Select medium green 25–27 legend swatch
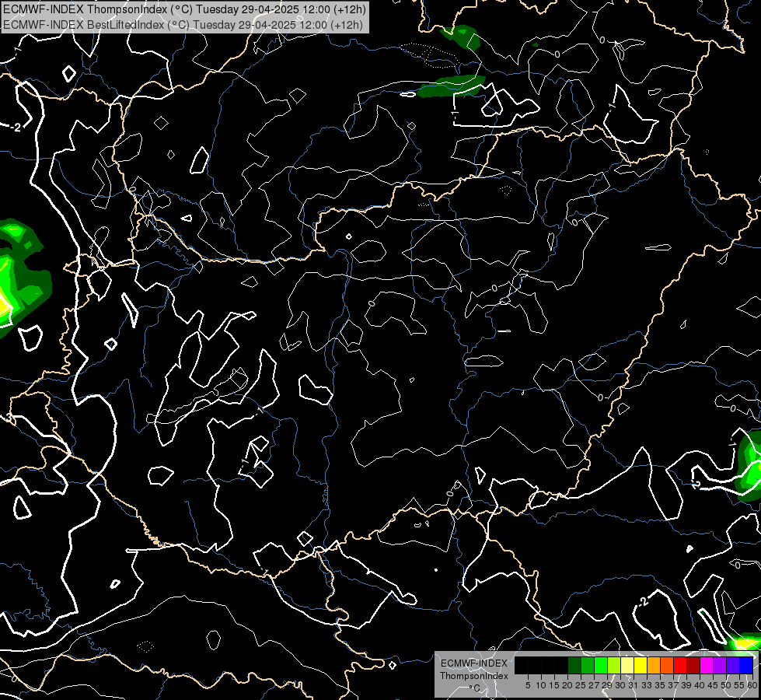This screenshot has height=700, width=761. coord(588,665)
